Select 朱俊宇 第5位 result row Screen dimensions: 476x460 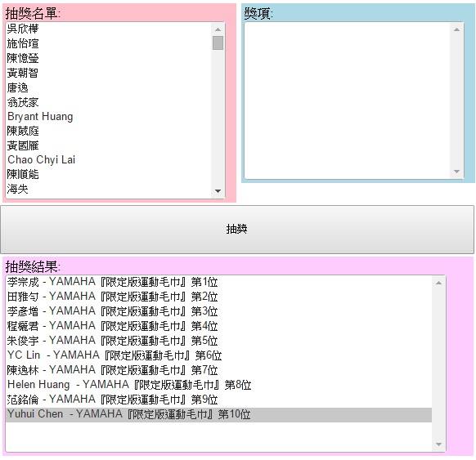(x=219, y=341)
